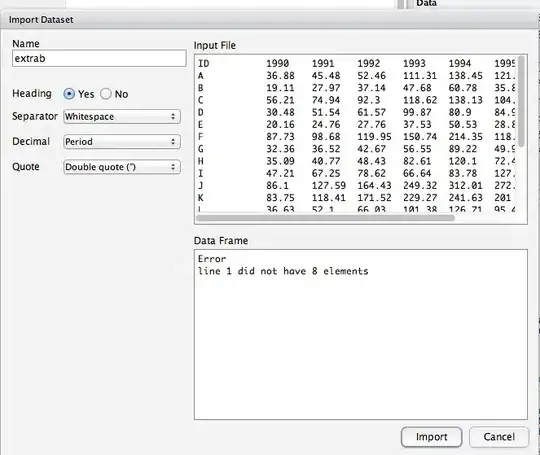Click the Input File horizontal scrollbar
This screenshot has height=455, width=540.
325,218
